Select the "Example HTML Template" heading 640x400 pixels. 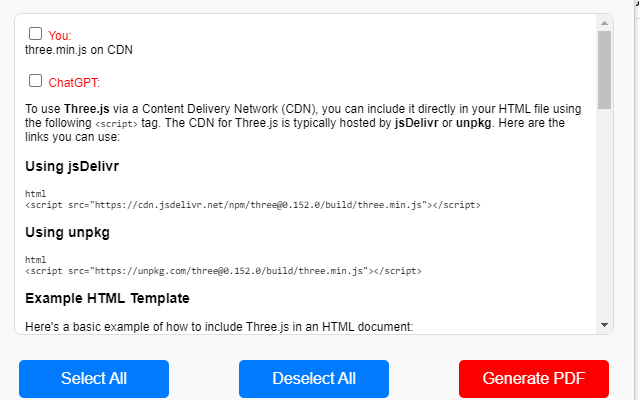(x=107, y=298)
